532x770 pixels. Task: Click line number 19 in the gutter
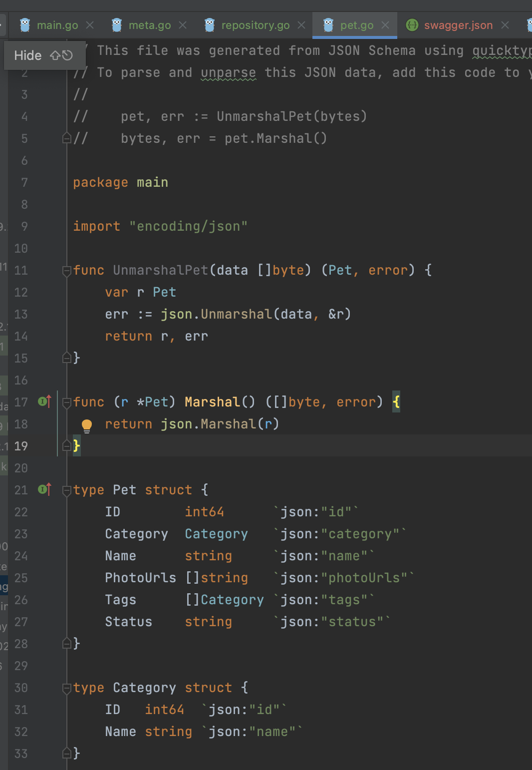point(21,446)
